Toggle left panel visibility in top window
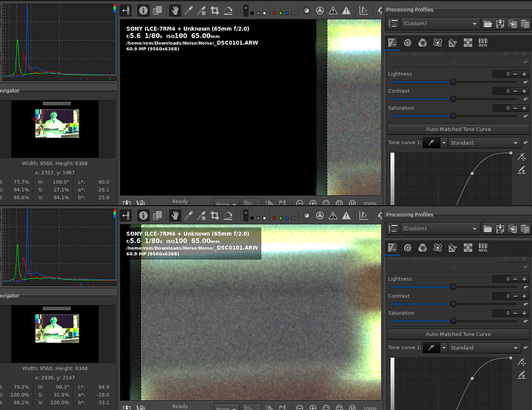This screenshot has width=532, height=410. point(126,11)
